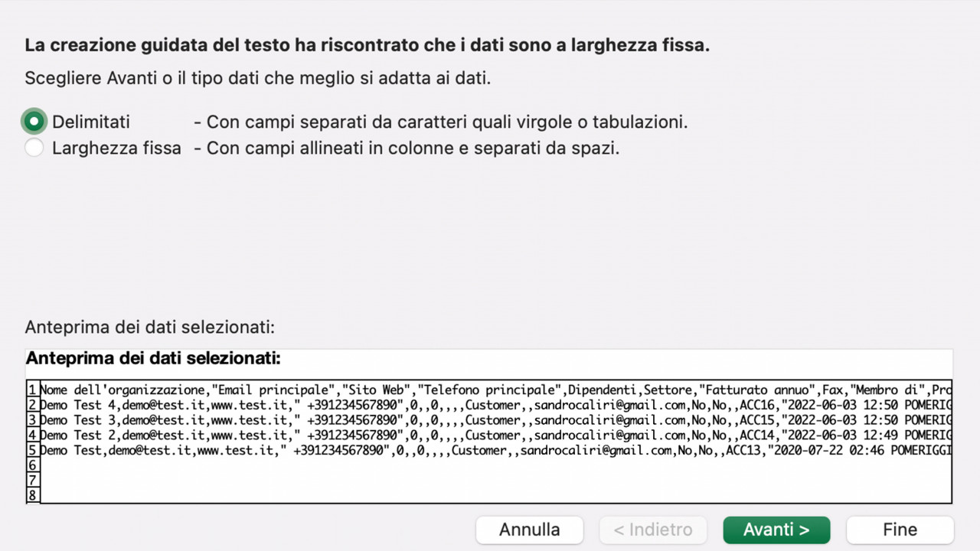Screen dimensions: 980x551
Task: Click the bold 'Anteprima dei dati selezionati:' heading
Action: coord(153,357)
